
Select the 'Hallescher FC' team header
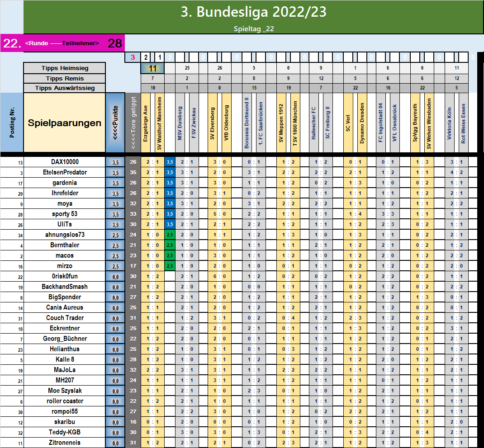[x=313, y=123]
